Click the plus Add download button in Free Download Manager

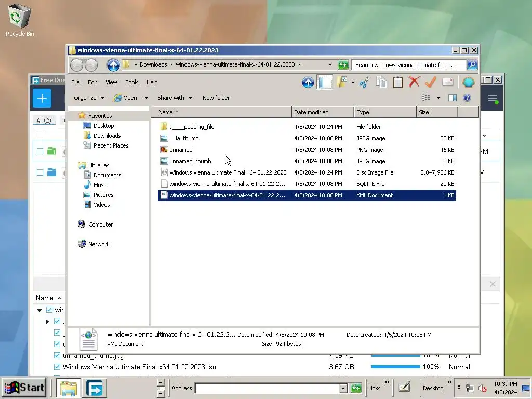pos(42,98)
